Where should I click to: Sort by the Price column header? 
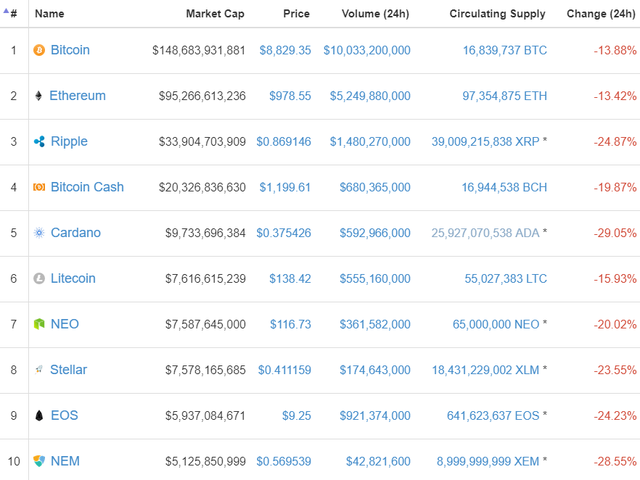pos(296,14)
